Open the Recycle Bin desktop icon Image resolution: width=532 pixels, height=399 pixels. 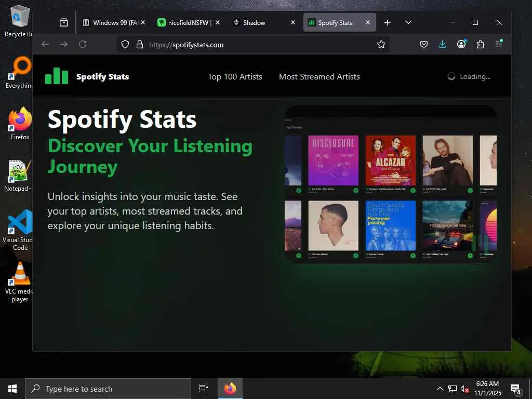tap(19, 21)
